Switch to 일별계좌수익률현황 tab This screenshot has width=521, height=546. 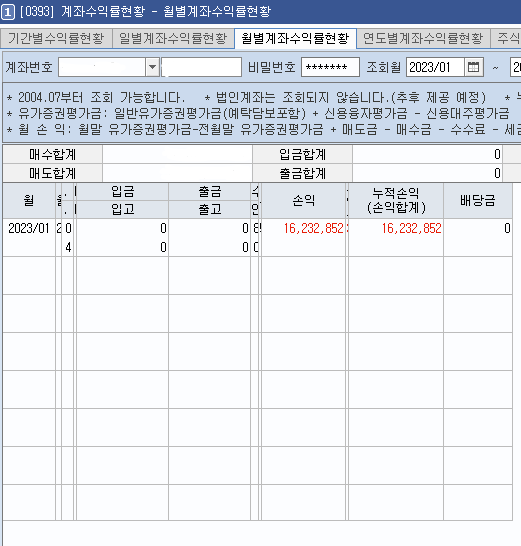click(173, 38)
